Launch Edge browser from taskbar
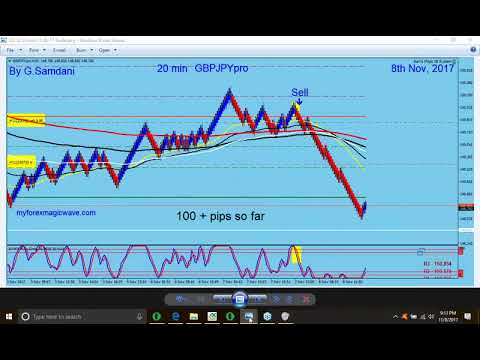 pos(175,316)
